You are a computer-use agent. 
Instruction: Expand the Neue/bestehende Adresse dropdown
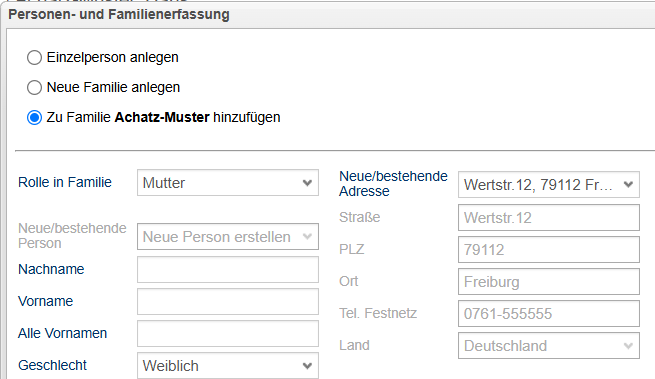click(548, 184)
